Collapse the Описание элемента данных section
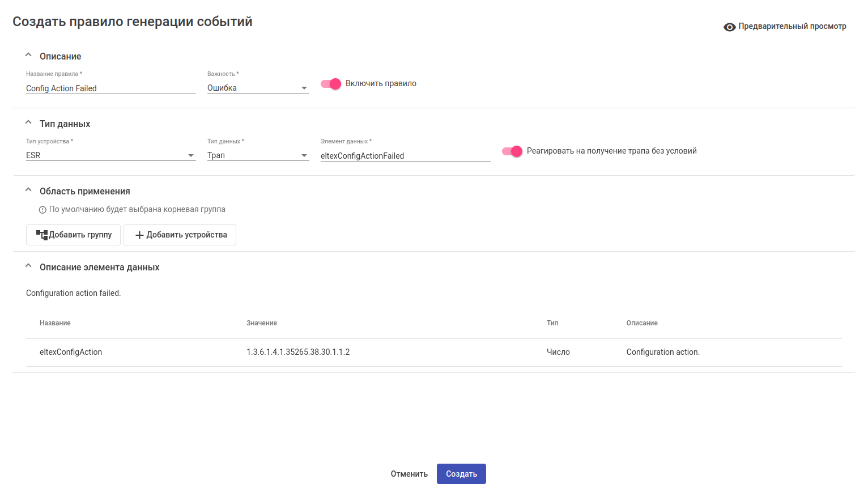Screen dimensions: 868x492 [28, 266]
